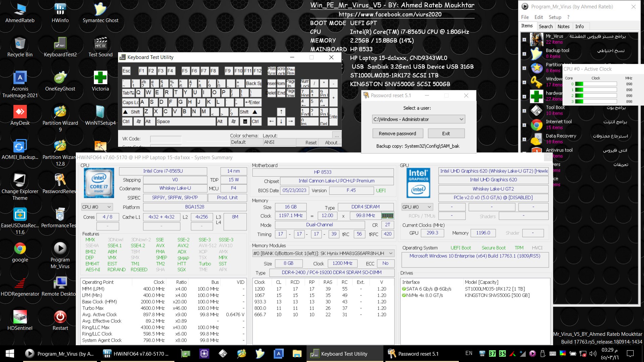Click EN language indicator in taskbar
This screenshot has height=362, width=644.
(469, 353)
